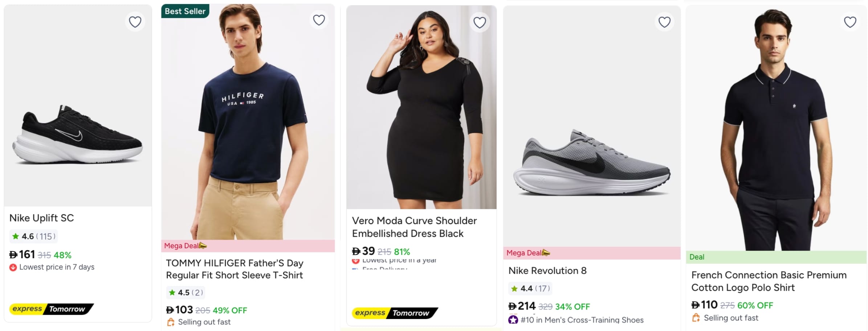Add Nike Uplift SC to wishlist
This screenshot has width=868, height=331.
tap(135, 22)
